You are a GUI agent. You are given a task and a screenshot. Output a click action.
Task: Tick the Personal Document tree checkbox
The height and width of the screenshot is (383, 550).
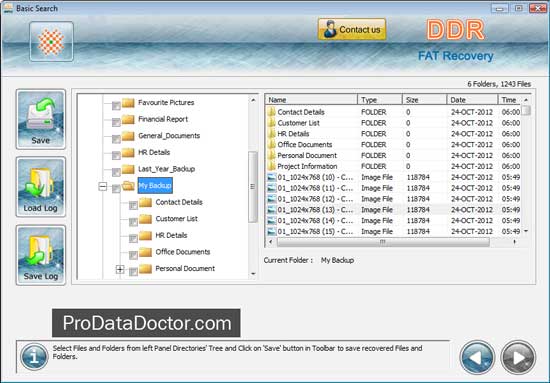click(133, 271)
